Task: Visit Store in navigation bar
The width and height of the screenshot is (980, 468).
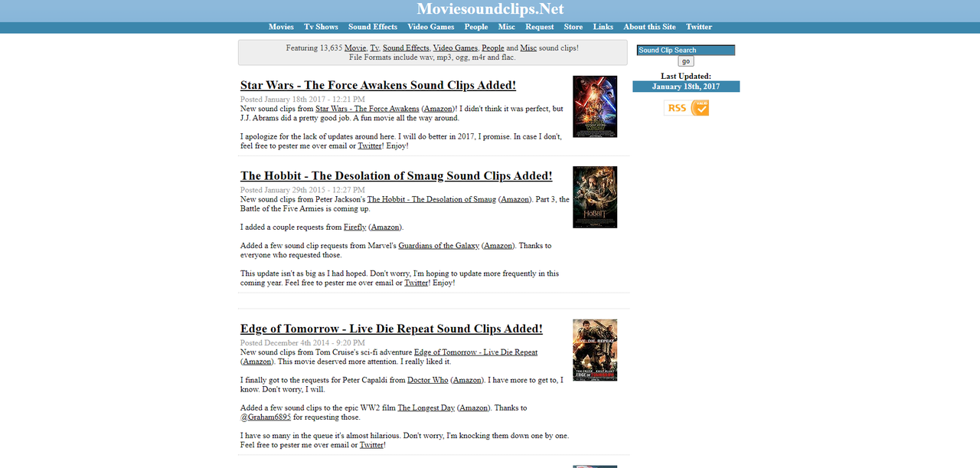Action: [x=573, y=27]
